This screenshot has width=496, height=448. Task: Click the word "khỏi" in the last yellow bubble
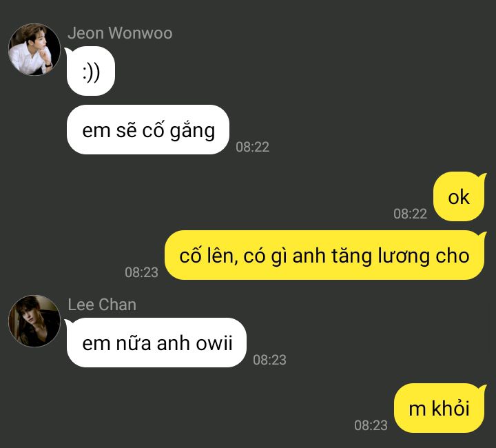coord(451,407)
